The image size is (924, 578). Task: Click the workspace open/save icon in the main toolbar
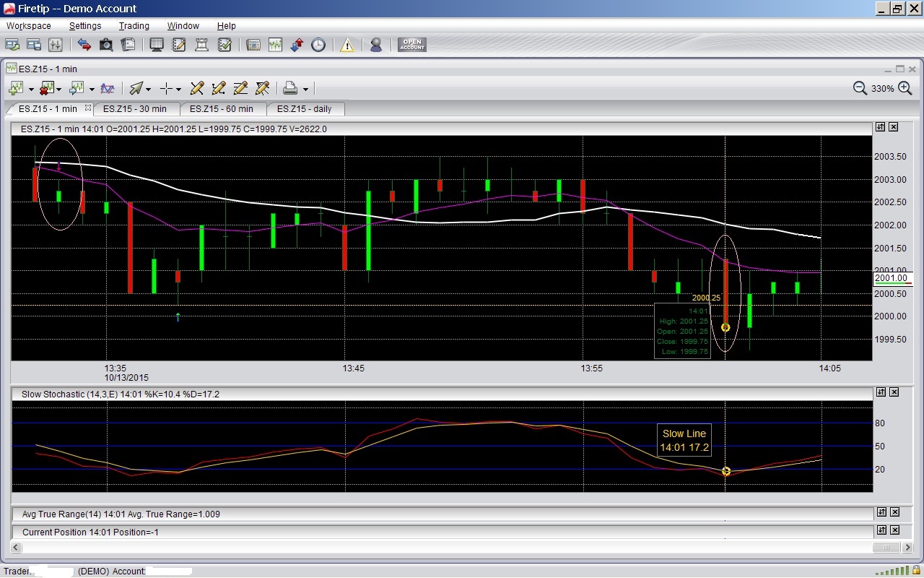point(12,45)
